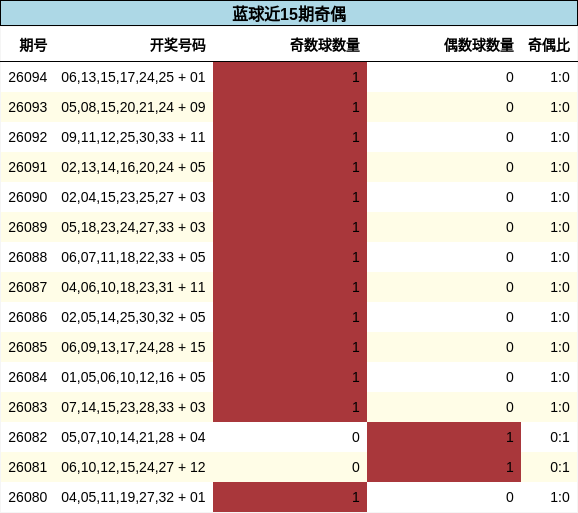Click the table title 蓝球近15期奇偶
The width and height of the screenshot is (578, 513).
pyautogui.click(x=289, y=14)
